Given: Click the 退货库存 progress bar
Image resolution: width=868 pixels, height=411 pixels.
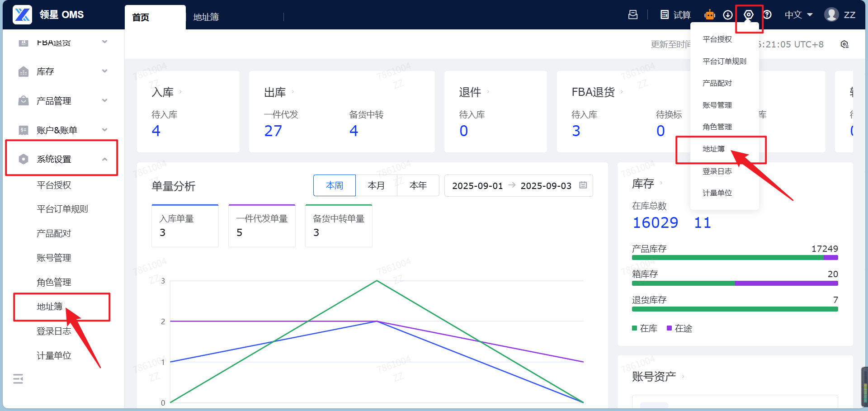Looking at the screenshot, I should pyautogui.click(x=735, y=309).
